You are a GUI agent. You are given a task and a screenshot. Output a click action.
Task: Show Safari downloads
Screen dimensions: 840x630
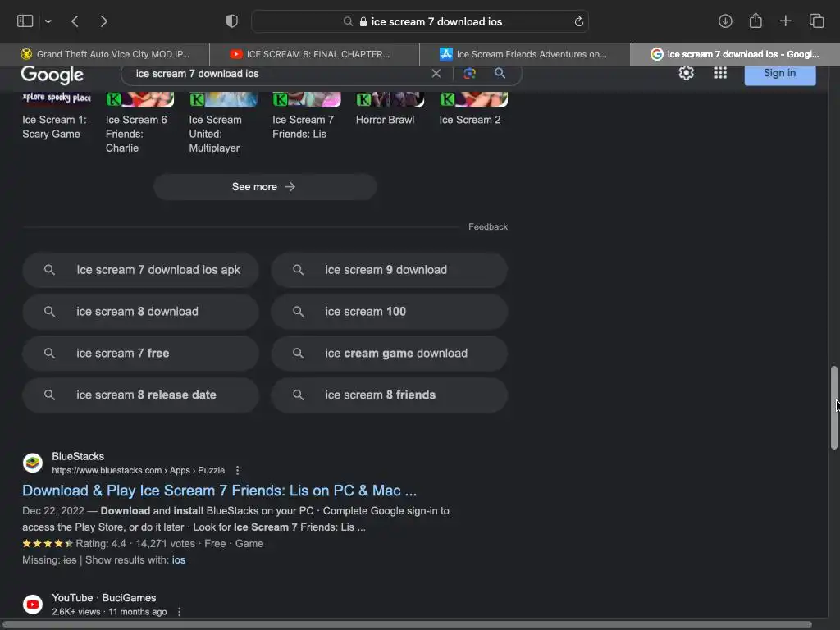725,21
